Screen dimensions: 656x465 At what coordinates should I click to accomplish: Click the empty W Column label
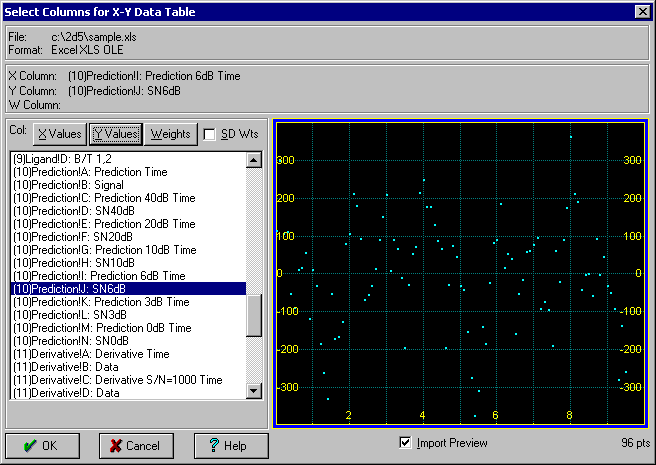click(34, 105)
